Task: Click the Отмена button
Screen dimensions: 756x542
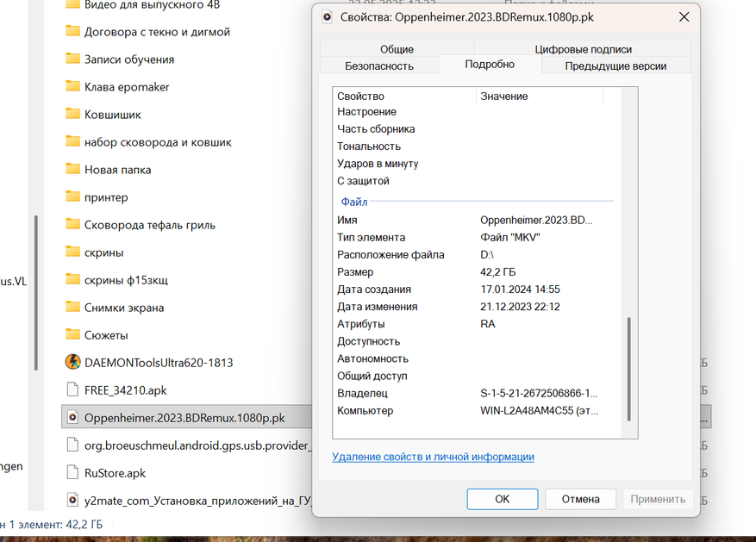Action: point(580,499)
